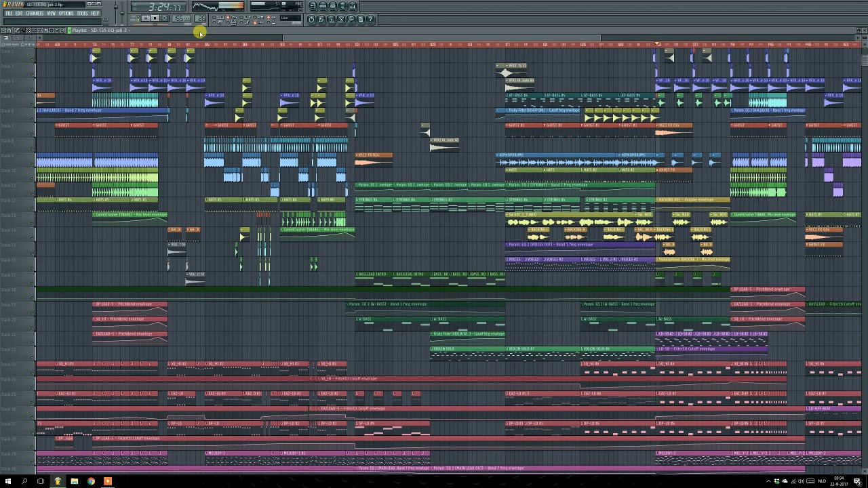Open the Step Sequencer window icon
Image resolution: width=868 pixels, height=488 pixels.
click(x=323, y=6)
